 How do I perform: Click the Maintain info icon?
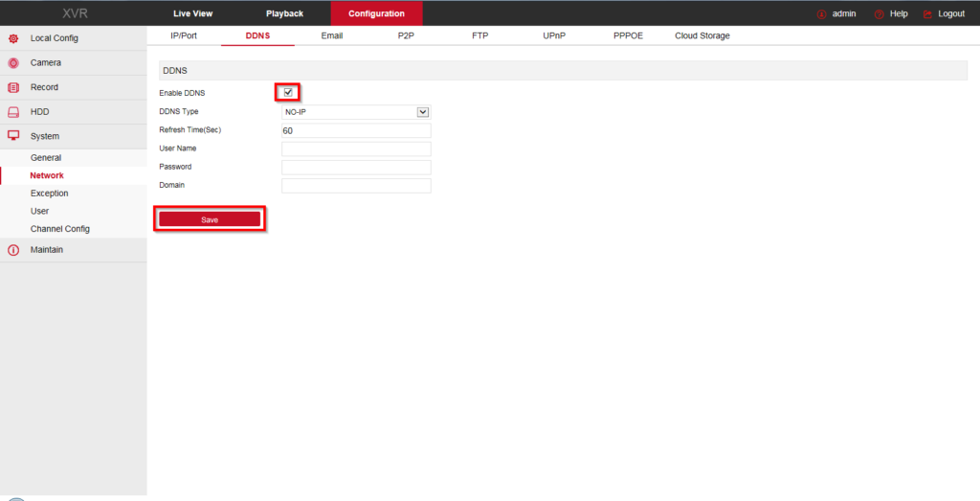tap(13, 250)
